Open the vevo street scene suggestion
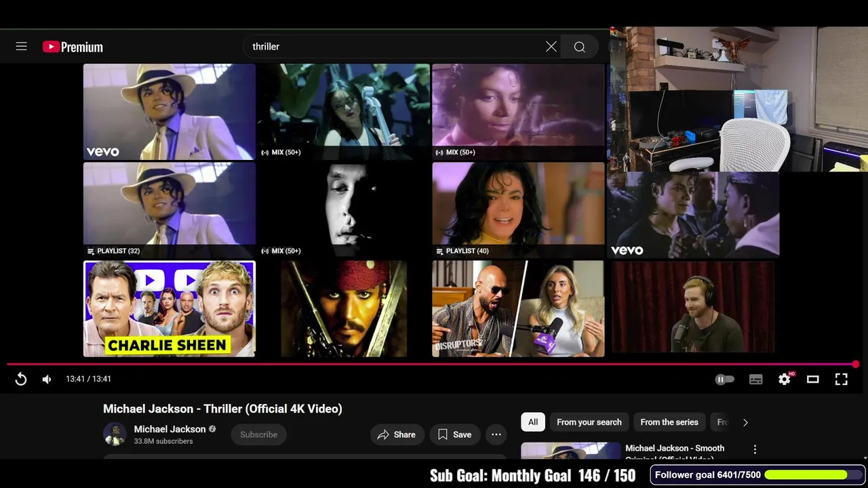 [x=693, y=214]
